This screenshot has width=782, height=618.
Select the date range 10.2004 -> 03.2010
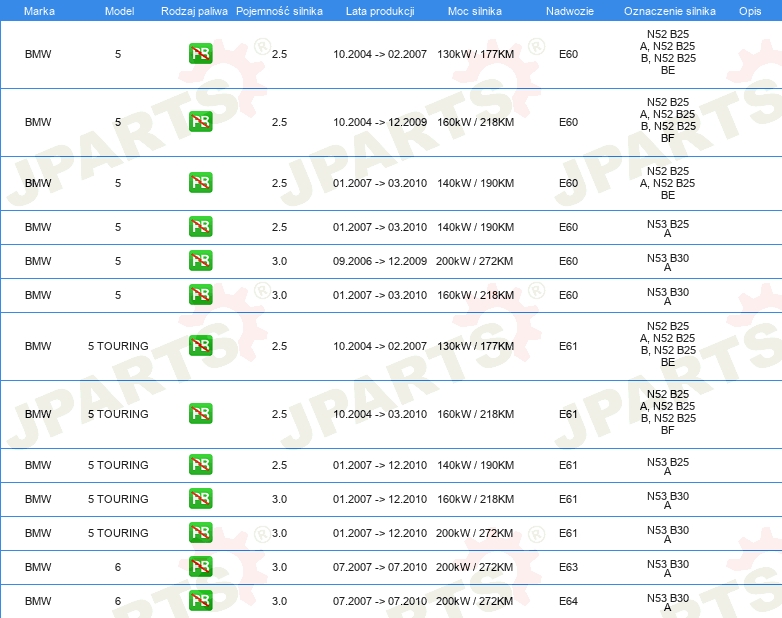[380, 414]
